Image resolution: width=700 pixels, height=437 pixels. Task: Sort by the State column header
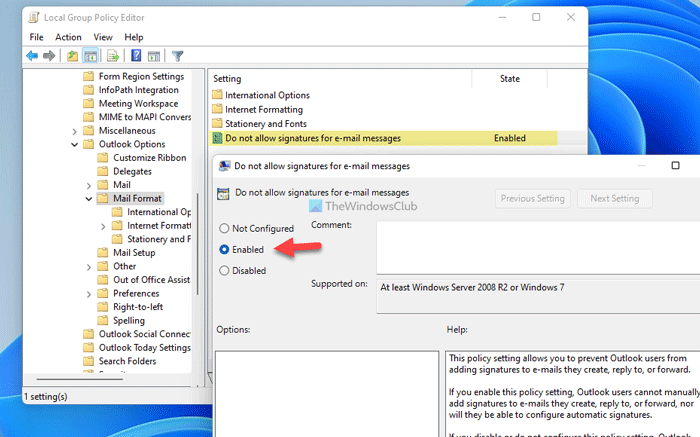[509, 79]
